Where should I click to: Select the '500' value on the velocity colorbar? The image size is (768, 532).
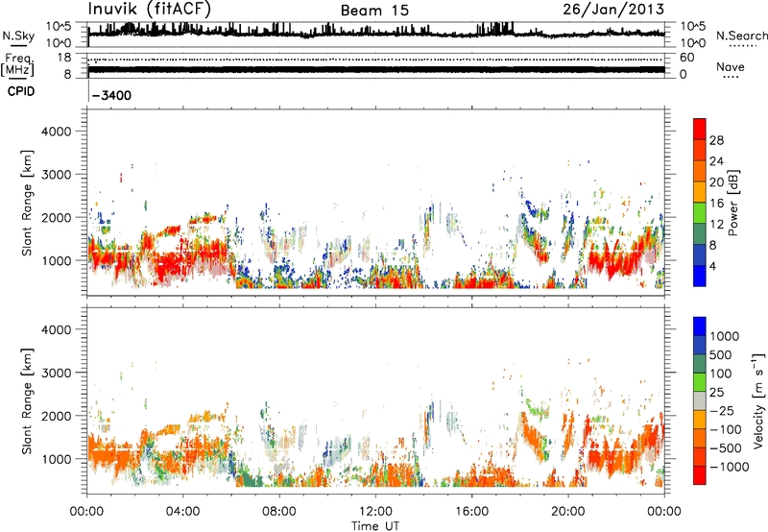[x=721, y=355]
